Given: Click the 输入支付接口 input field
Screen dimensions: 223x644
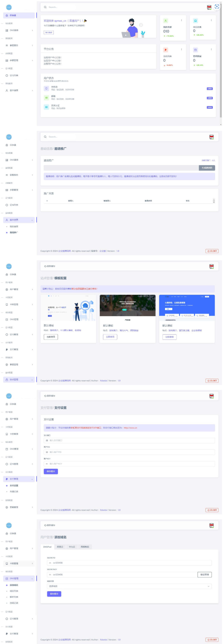Looking at the screenshot, I should [129, 441].
